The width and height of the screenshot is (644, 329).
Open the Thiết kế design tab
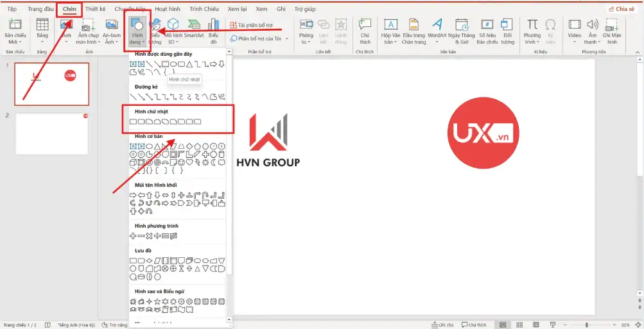click(x=95, y=9)
